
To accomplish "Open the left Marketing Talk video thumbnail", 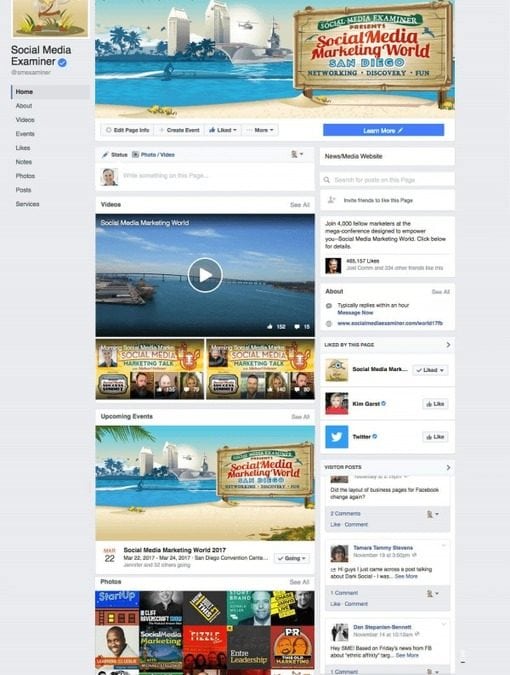I will pyautogui.click(x=149, y=369).
